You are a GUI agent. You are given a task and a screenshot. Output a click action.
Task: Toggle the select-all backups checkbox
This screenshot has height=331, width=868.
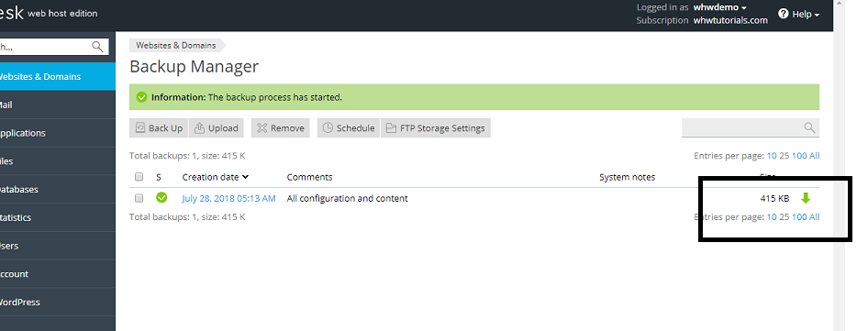pos(139,177)
